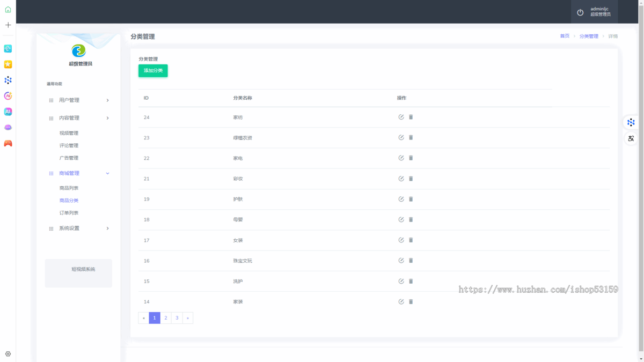
Task: Select 订单列表 in the sidebar
Action: point(69,213)
